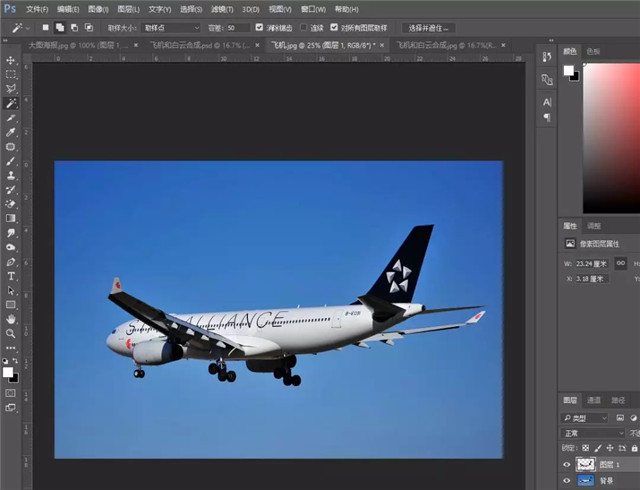Click the Add to selection mode icon

(x=60, y=28)
